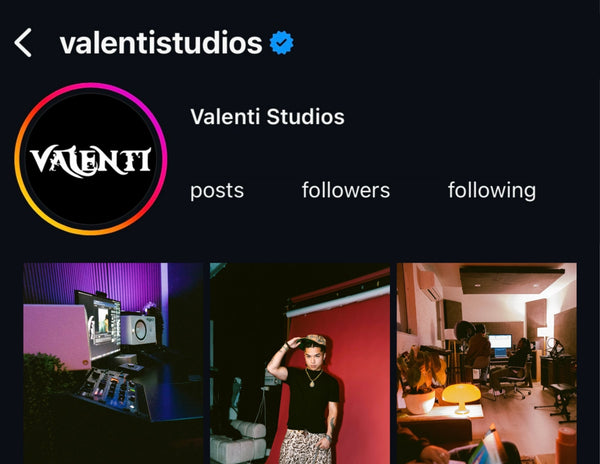Screen dimensions: 600x464
Task: View the followers list
Action: pos(346,190)
